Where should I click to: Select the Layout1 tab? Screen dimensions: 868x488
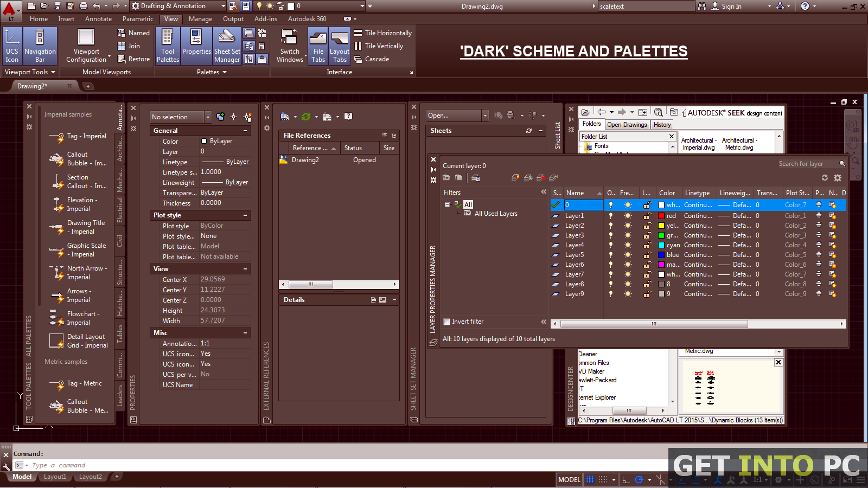pos(55,477)
